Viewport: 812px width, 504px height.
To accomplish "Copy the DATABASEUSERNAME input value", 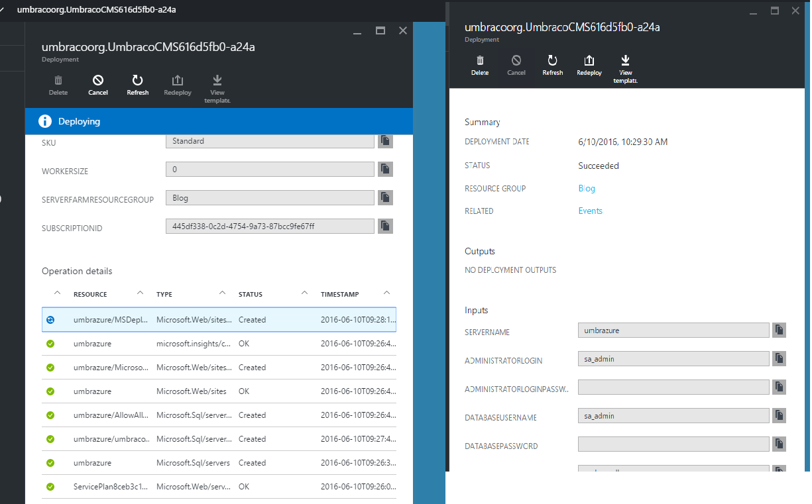I will (x=779, y=415).
